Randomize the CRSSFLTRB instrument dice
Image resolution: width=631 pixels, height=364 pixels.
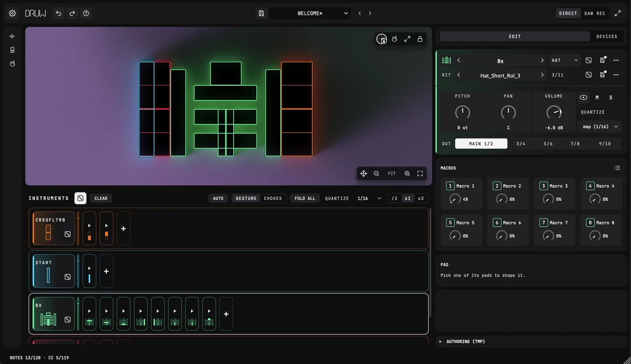point(67,234)
